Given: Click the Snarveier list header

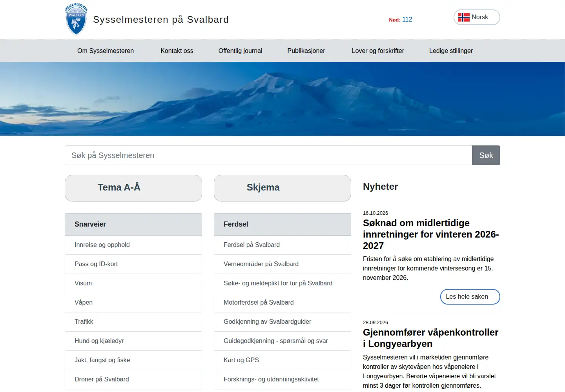Looking at the screenshot, I should point(133,225).
